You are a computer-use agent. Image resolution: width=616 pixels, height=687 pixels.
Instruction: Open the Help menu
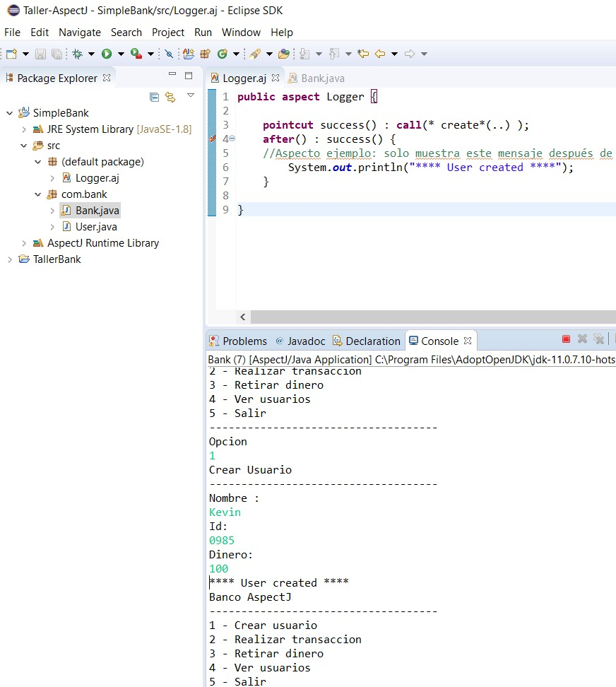coord(282,33)
